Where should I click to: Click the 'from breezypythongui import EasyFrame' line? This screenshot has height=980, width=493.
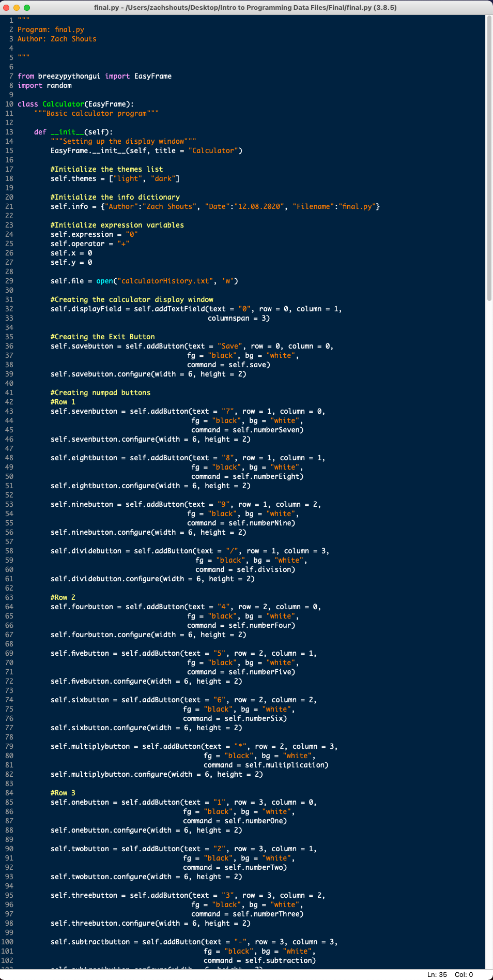point(95,76)
